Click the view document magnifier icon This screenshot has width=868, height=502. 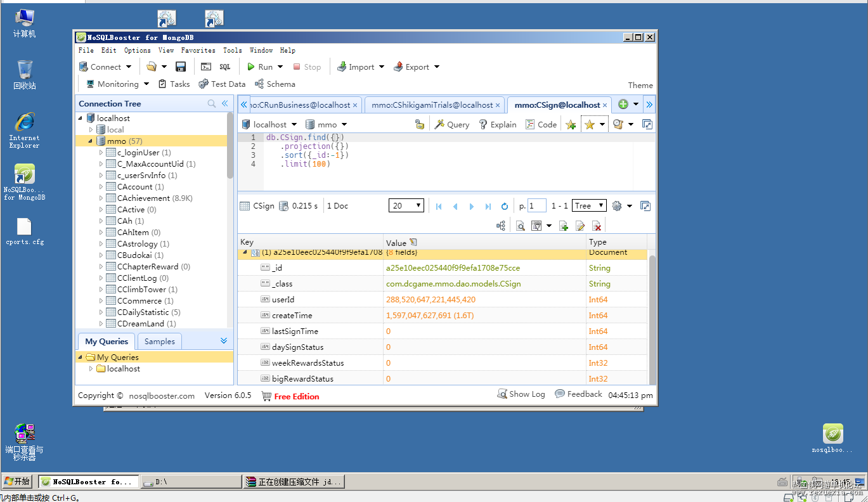(520, 226)
